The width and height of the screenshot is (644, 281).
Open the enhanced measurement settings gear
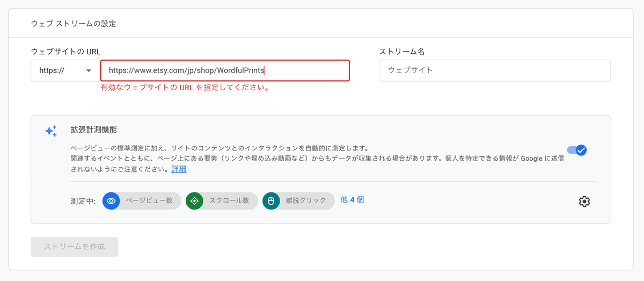click(x=584, y=201)
